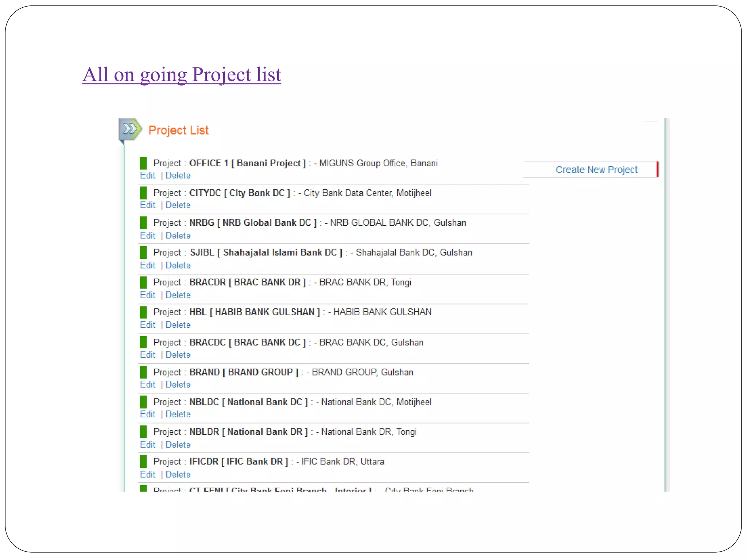
Task: Delete the BRACDC BRAC BANK DC project
Action: click(178, 354)
